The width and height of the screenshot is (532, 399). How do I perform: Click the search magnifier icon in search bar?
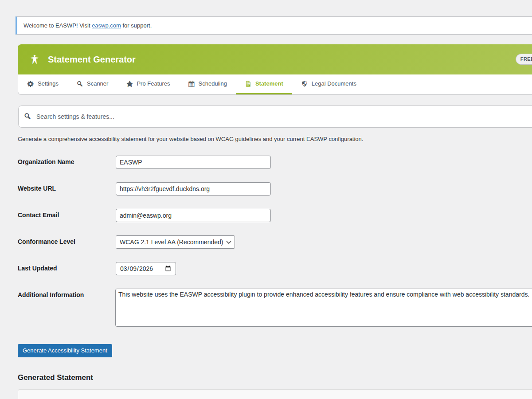27,116
